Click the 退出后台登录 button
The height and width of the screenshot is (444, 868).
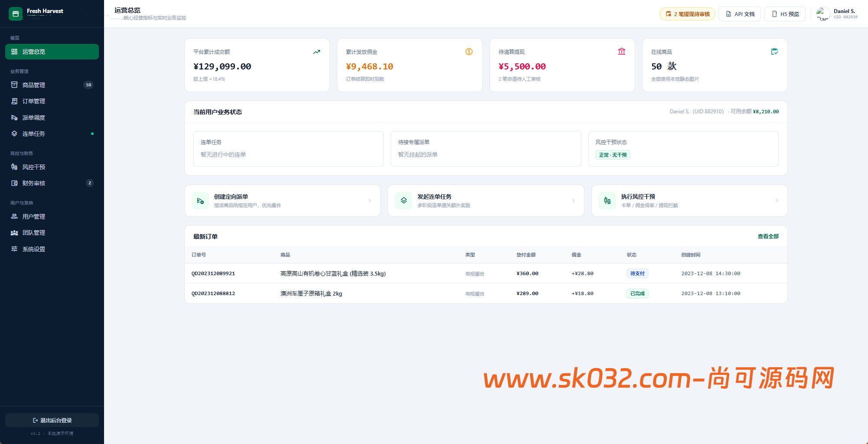point(52,420)
